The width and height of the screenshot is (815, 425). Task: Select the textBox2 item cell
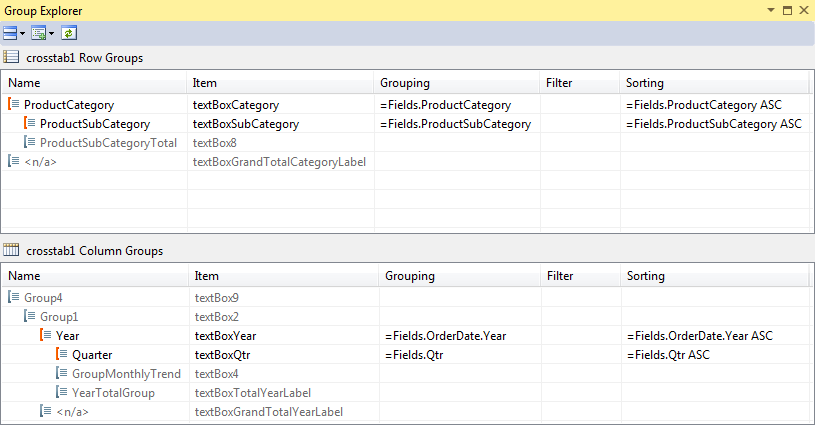point(284,316)
